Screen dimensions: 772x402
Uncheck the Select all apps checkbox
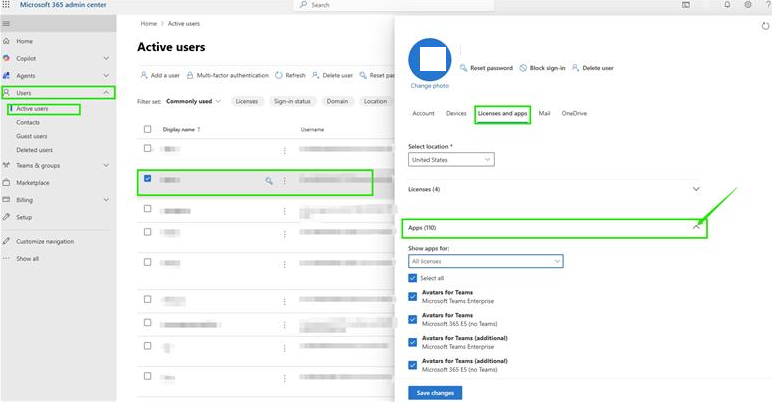tap(413, 278)
